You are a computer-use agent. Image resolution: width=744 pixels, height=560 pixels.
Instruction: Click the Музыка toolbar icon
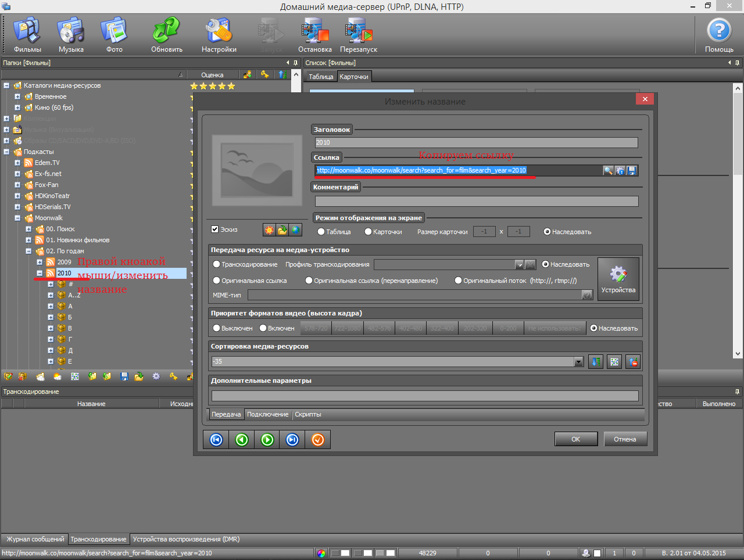click(x=71, y=35)
